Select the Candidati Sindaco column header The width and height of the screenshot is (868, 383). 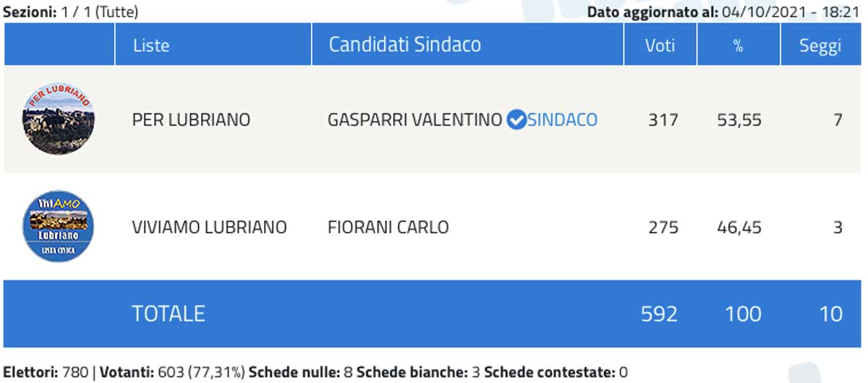[404, 45]
